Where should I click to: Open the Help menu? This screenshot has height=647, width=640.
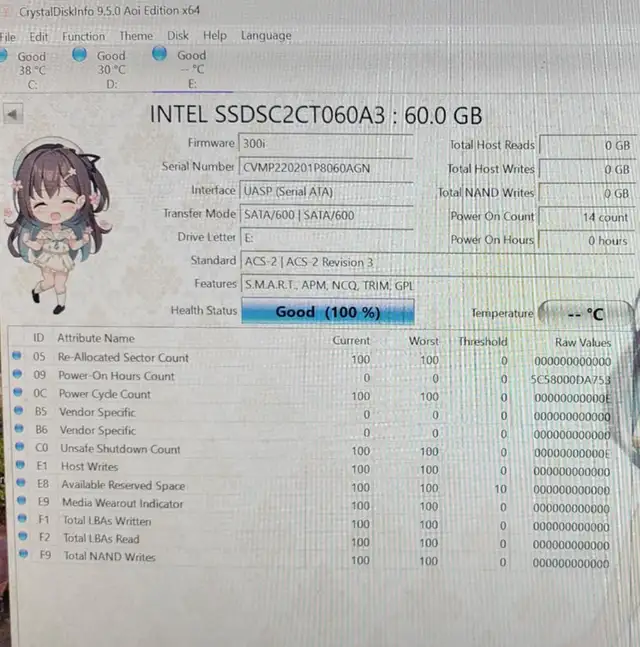point(215,35)
